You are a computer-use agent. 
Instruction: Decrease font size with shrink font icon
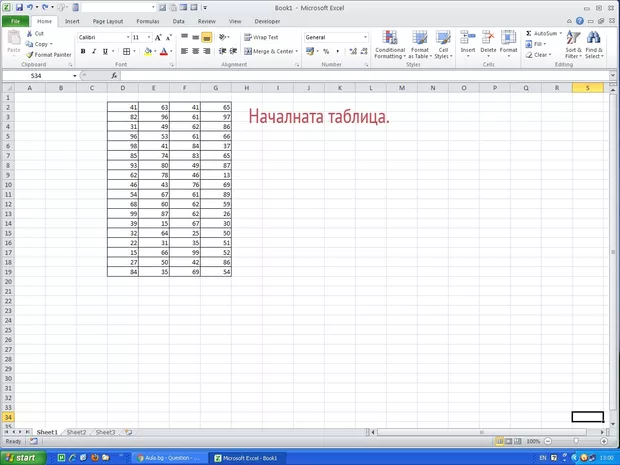point(168,38)
